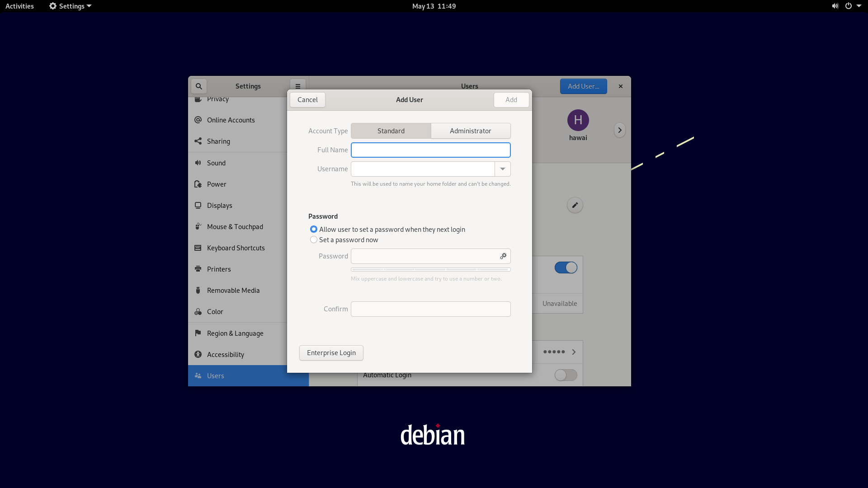Click the Region & Language icon
This screenshot has width=868, height=488.
[198, 333]
